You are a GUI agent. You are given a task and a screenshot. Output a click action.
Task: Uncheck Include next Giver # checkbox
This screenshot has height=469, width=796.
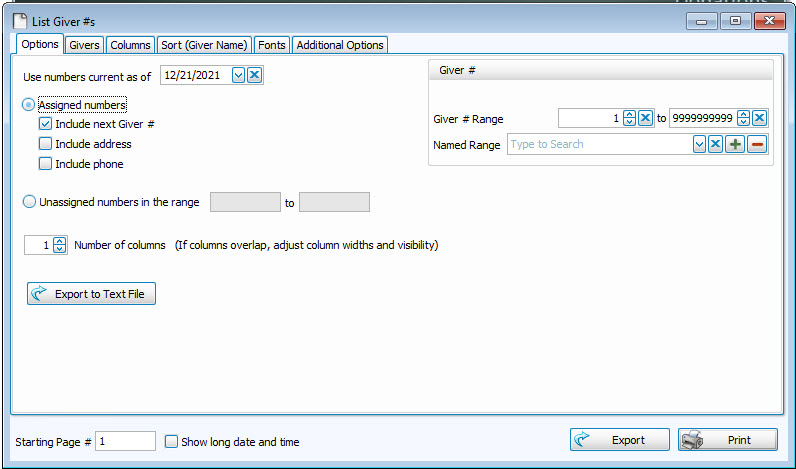pos(45,124)
